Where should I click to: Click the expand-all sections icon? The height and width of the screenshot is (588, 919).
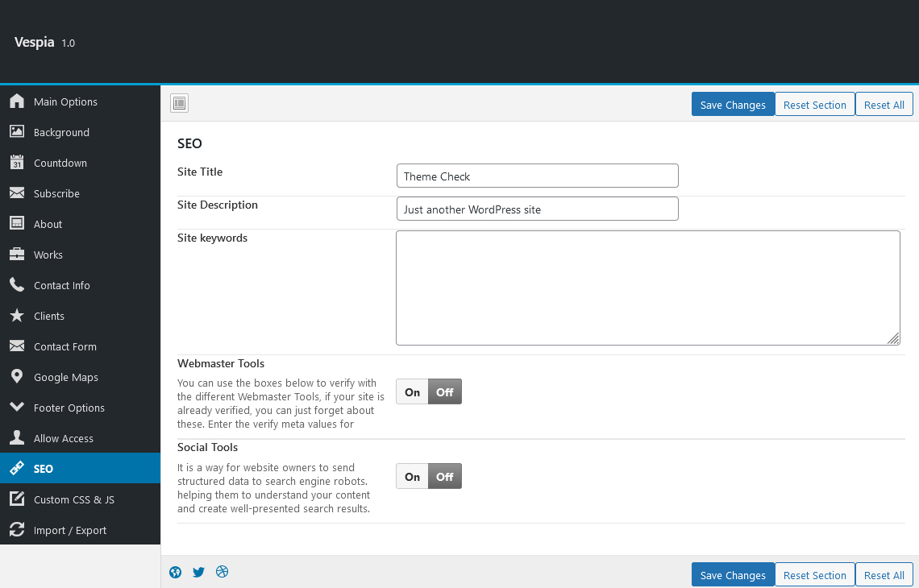click(179, 103)
